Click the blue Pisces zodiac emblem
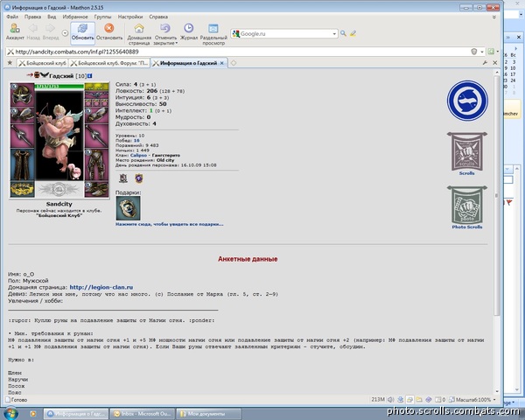525x420 pixels. coord(467,101)
